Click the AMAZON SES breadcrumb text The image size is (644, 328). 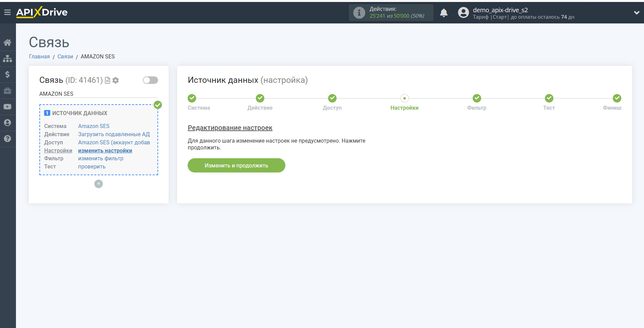[98, 56]
